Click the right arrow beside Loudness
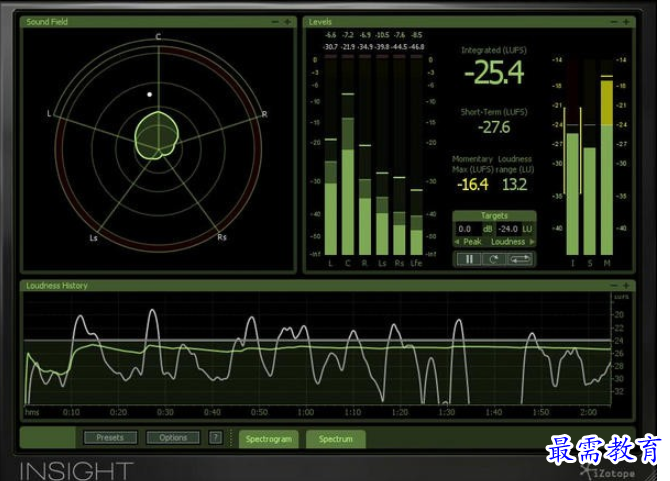 click(532, 242)
